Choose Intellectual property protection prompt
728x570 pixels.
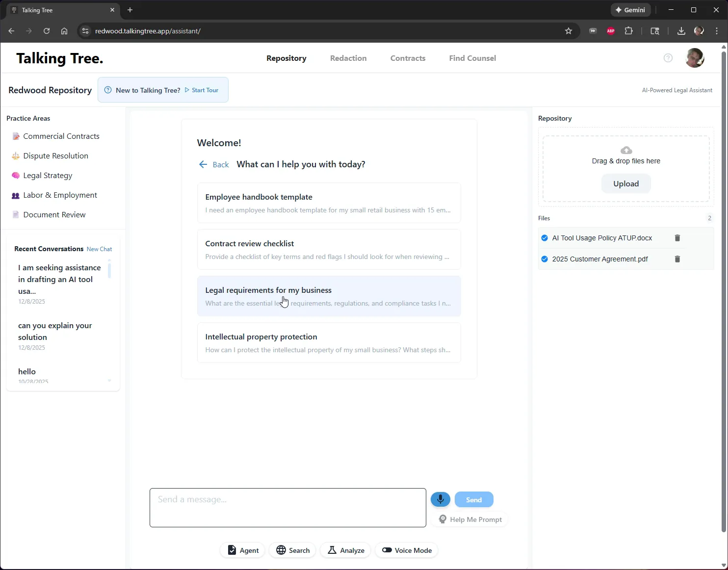(x=329, y=343)
